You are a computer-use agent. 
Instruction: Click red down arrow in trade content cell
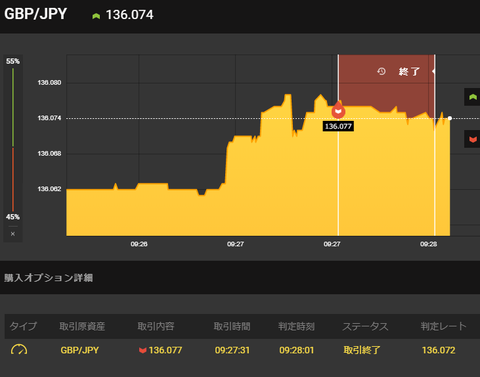[143, 350]
